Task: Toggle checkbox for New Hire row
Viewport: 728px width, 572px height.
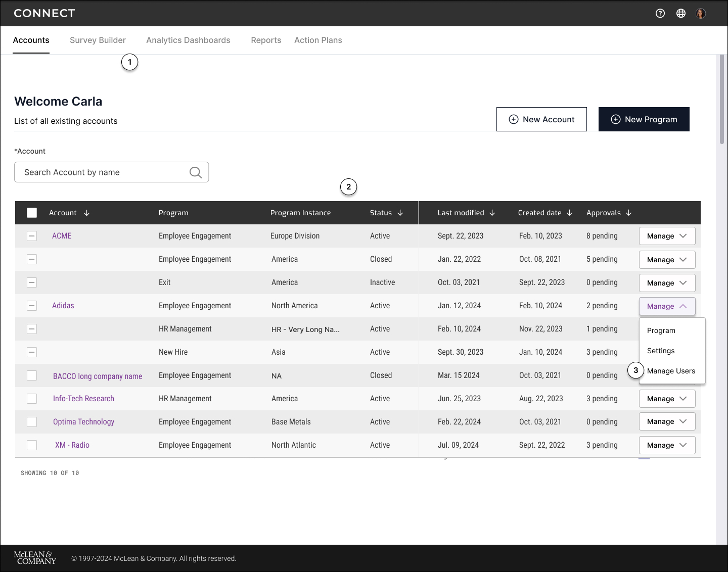Action: click(x=32, y=352)
